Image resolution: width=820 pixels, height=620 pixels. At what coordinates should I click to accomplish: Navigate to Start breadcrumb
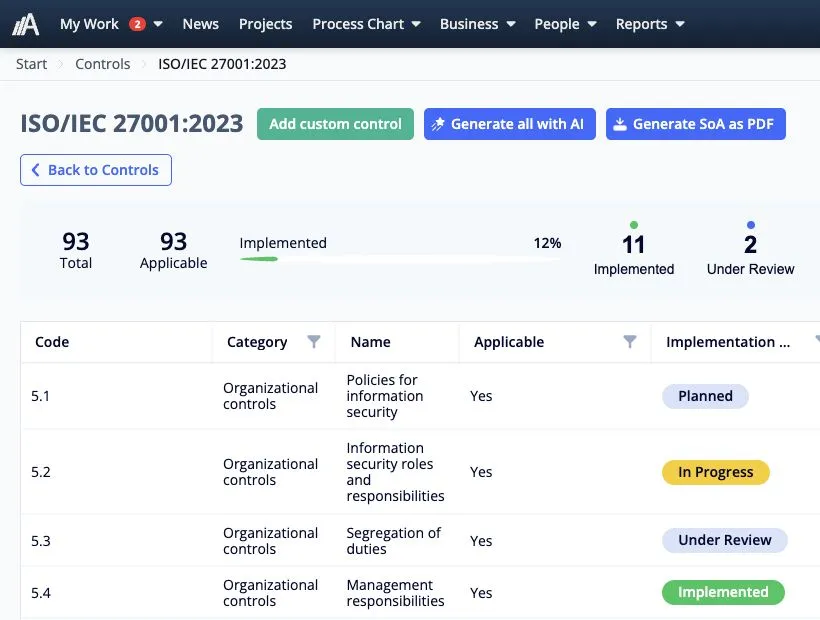coord(31,64)
